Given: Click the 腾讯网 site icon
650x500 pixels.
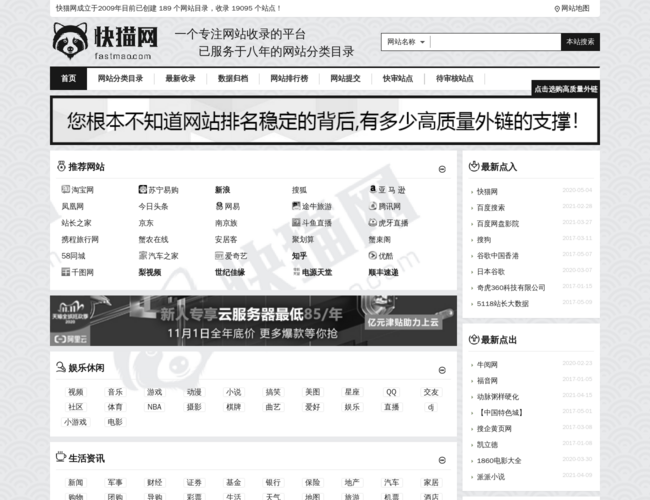Looking at the screenshot, I should click(373, 206).
